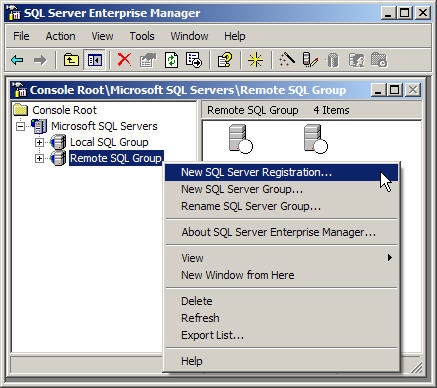Screen dimensions: 437x388
Task: Choose Rename SQL Server Group...
Action: pos(282,206)
